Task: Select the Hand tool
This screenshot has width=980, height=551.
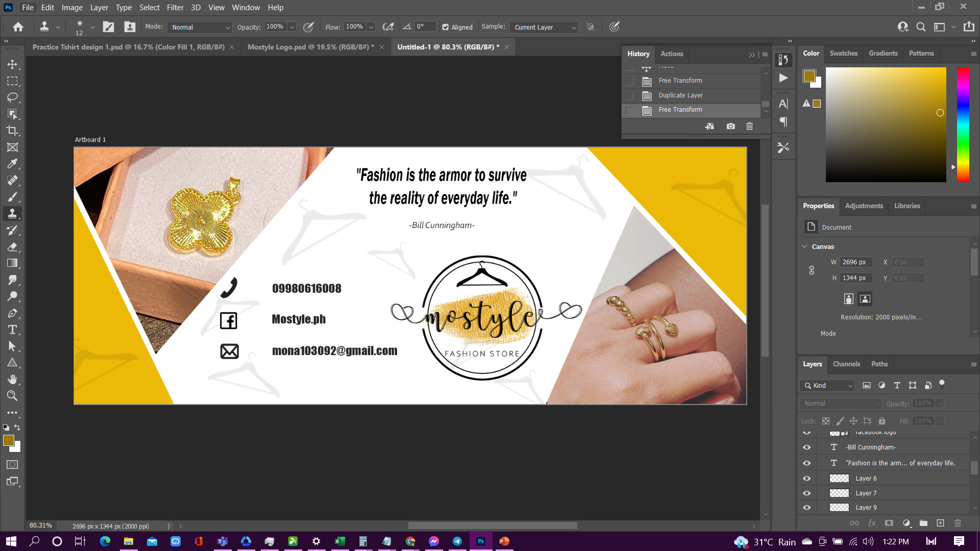Action: [x=12, y=379]
